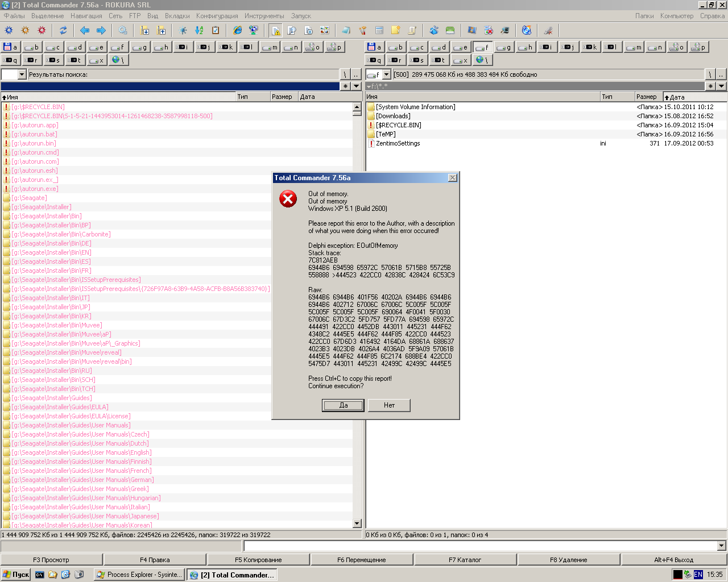Click Process Explorer in the taskbar
The image size is (728, 582).
tap(139, 575)
